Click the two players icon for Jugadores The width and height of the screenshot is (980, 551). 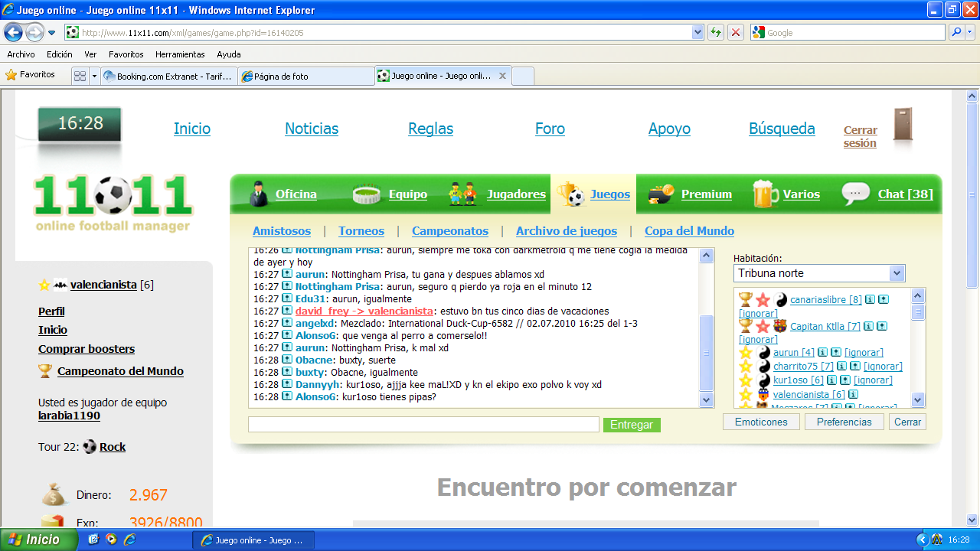tap(462, 194)
